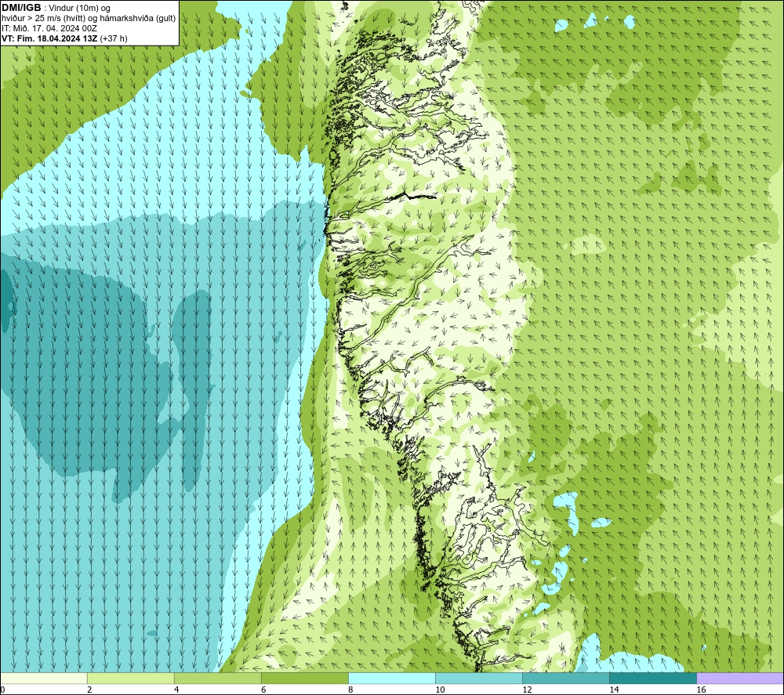The width and height of the screenshot is (784, 695).
Task: Click the 4–6 m/s green legend swatch
Action: point(218,678)
